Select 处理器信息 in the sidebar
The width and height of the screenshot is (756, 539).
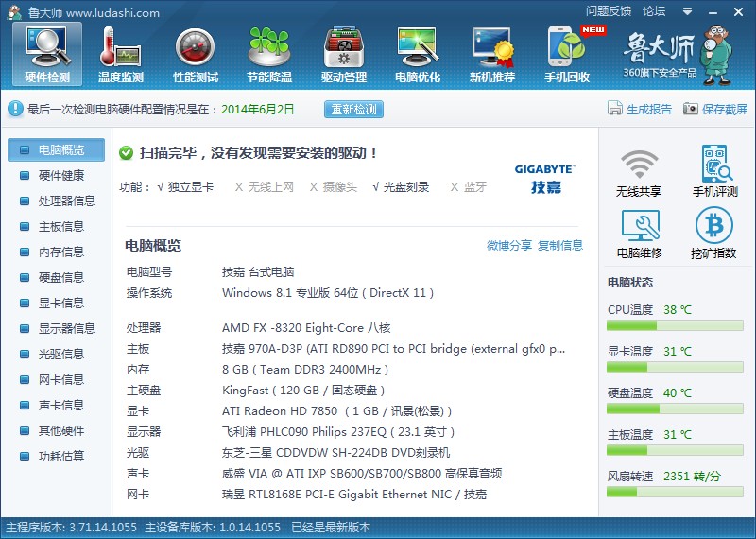56,200
